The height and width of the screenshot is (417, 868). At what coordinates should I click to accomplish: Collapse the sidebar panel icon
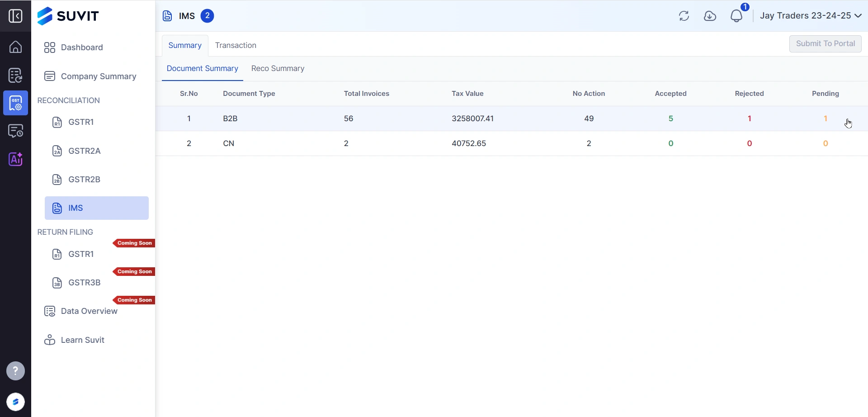coord(15,16)
